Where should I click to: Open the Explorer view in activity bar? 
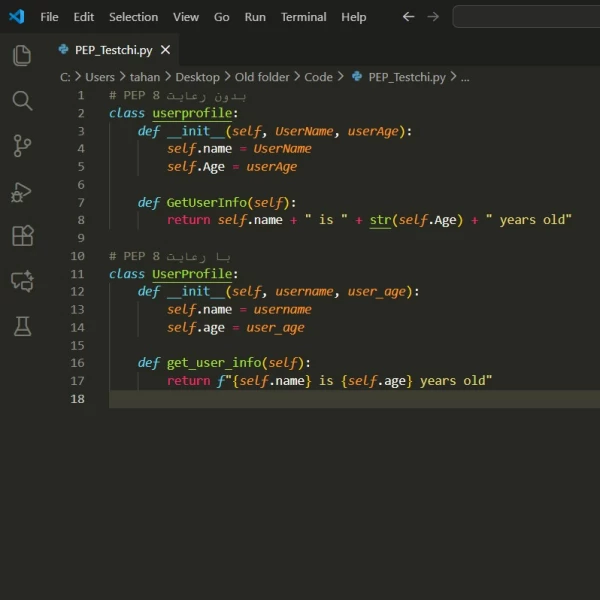click(22, 55)
